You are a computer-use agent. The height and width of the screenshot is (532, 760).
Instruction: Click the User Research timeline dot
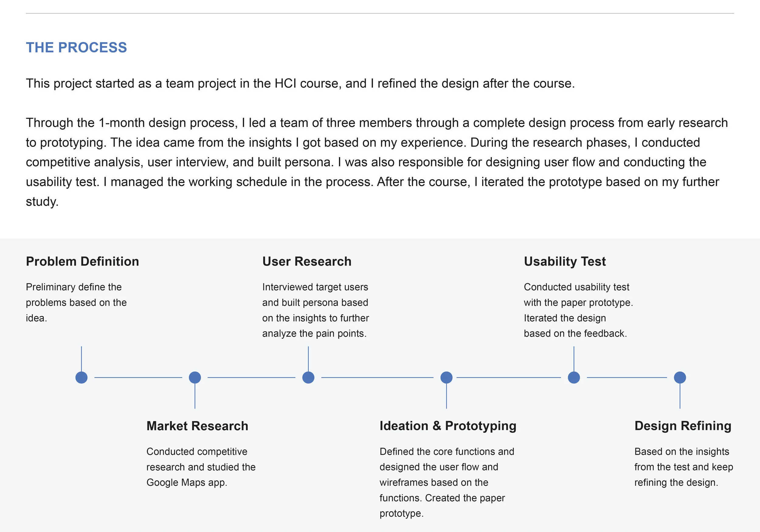coord(309,377)
